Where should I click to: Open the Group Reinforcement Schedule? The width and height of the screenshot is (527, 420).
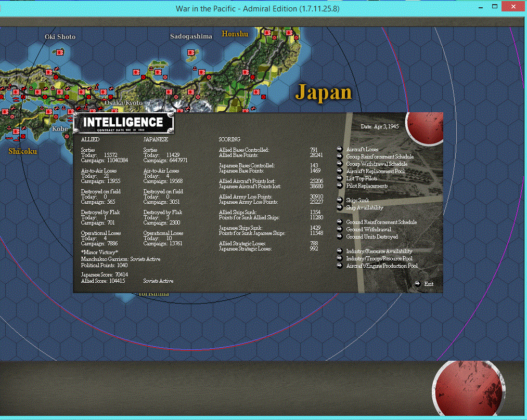point(380,156)
